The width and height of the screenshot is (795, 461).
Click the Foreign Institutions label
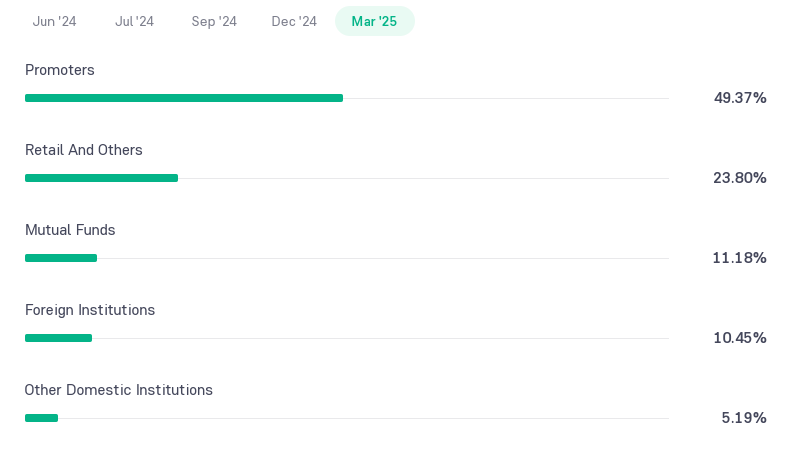[90, 310]
